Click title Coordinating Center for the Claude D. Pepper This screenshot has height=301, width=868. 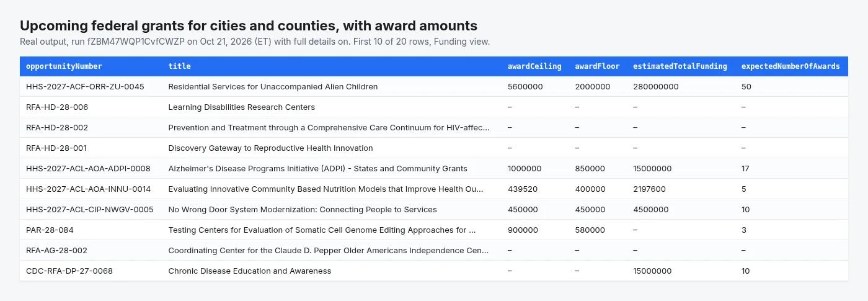pos(329,251)
